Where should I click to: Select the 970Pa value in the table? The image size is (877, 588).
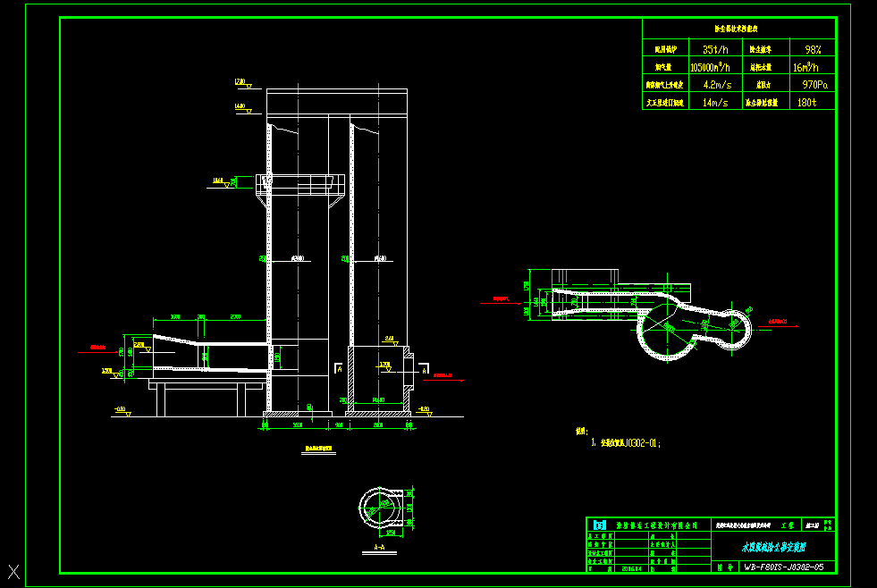814,85
